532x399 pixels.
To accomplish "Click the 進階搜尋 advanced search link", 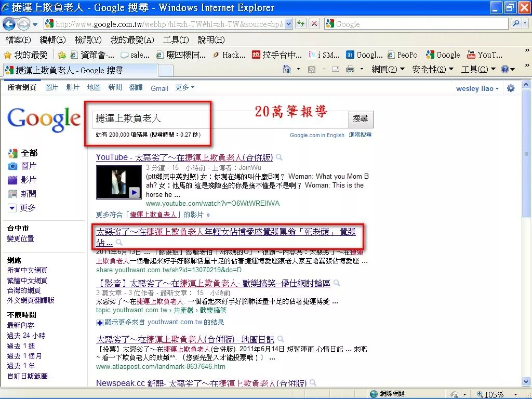I will point(361,135).
